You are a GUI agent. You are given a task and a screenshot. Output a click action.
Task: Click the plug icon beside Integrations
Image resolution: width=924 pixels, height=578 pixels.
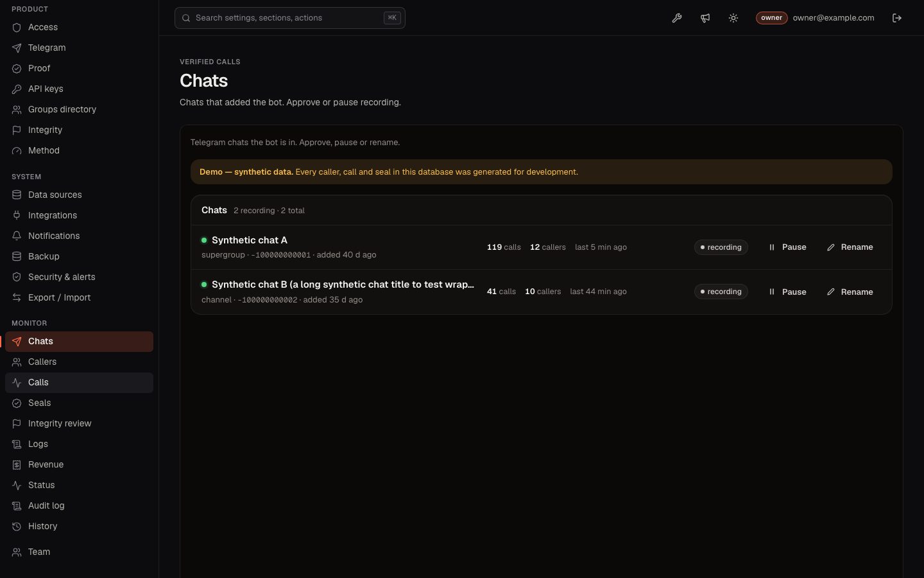(17, 216)
